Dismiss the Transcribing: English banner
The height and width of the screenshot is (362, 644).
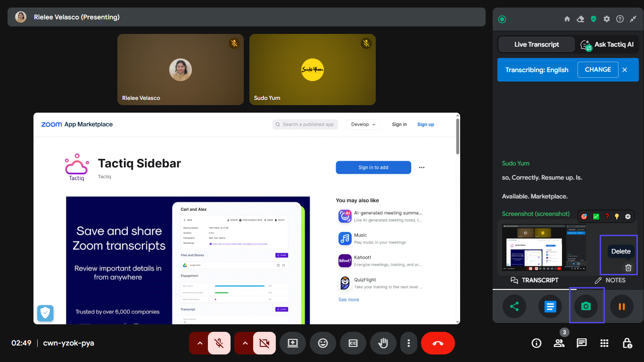(625, 70)
